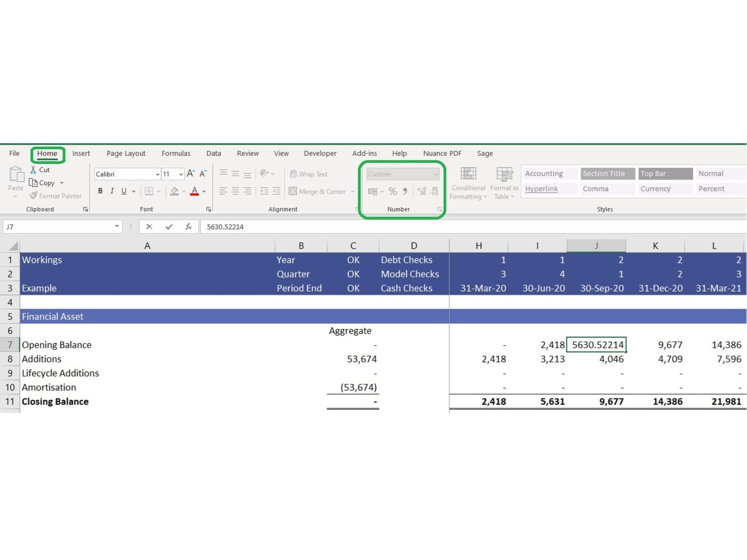Viewport: 747px width, 560px height.
Task: Click the Insert Function fx icon
Action: click(x=189, y=227)
